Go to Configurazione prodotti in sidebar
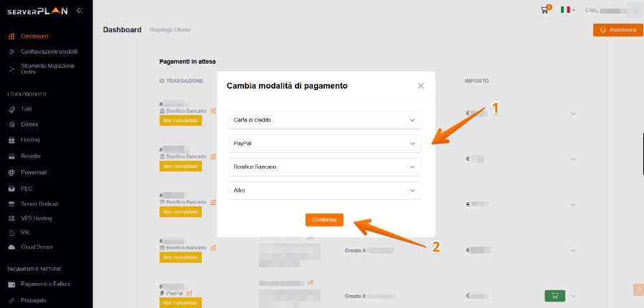The height and width of the screenshot is (308, 644). point(49,51)
